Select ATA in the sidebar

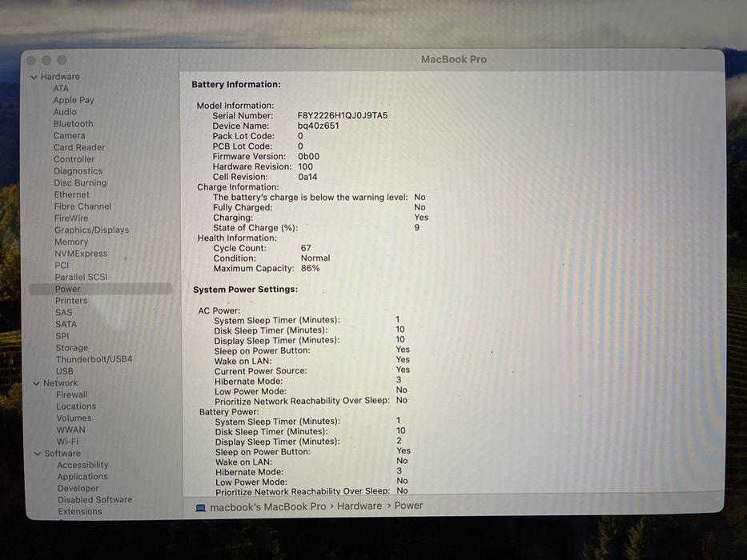(x=61, y=89)
